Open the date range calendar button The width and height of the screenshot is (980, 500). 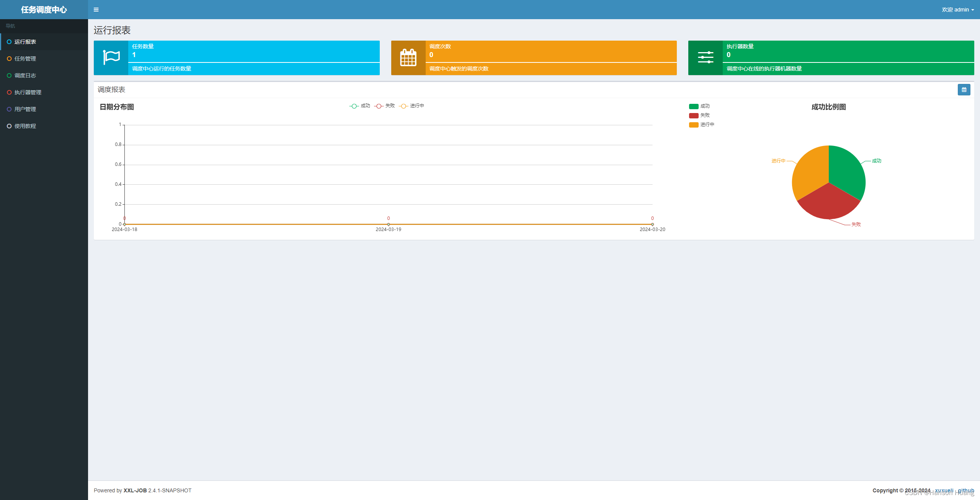[964, 90]
